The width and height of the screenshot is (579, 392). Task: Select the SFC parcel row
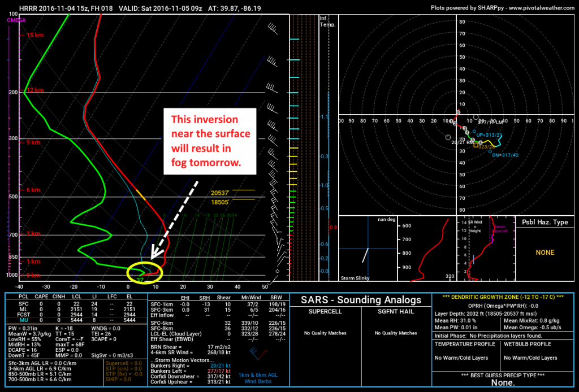pos(77,304)
